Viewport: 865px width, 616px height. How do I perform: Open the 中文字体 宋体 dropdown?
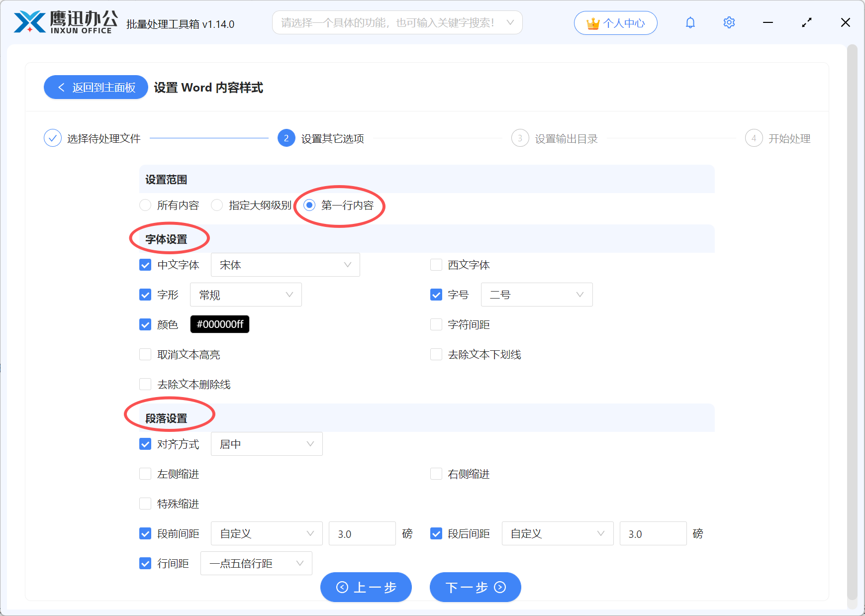[285, 265]
